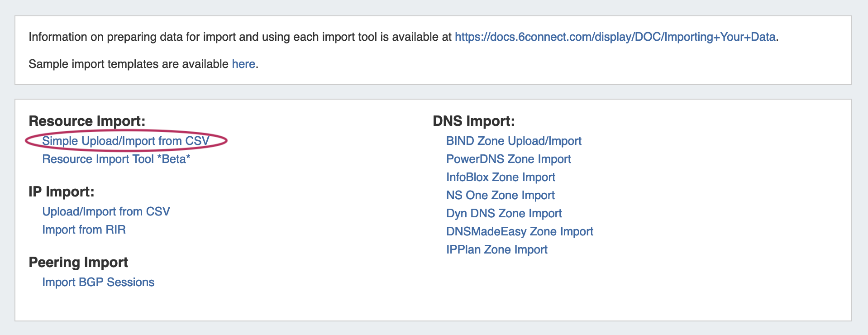Click the 'Sample import templates are available' text
Screen dimensions: 868x335
129,64
